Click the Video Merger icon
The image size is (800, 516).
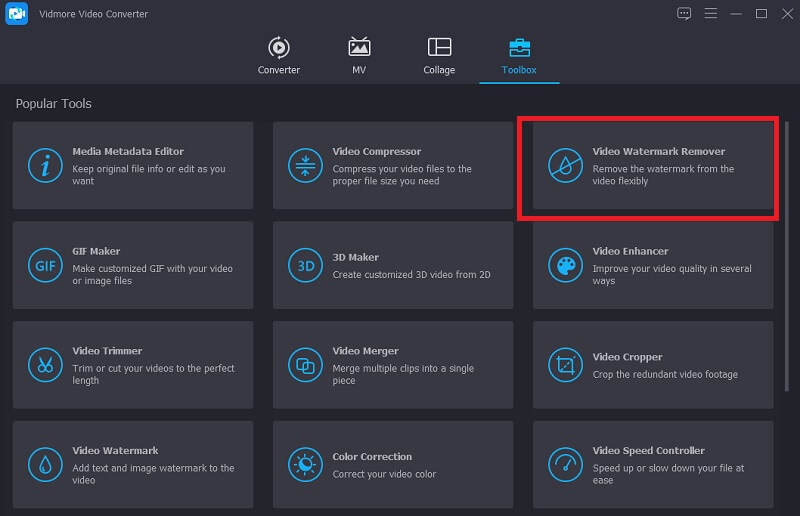pos(305,365)
